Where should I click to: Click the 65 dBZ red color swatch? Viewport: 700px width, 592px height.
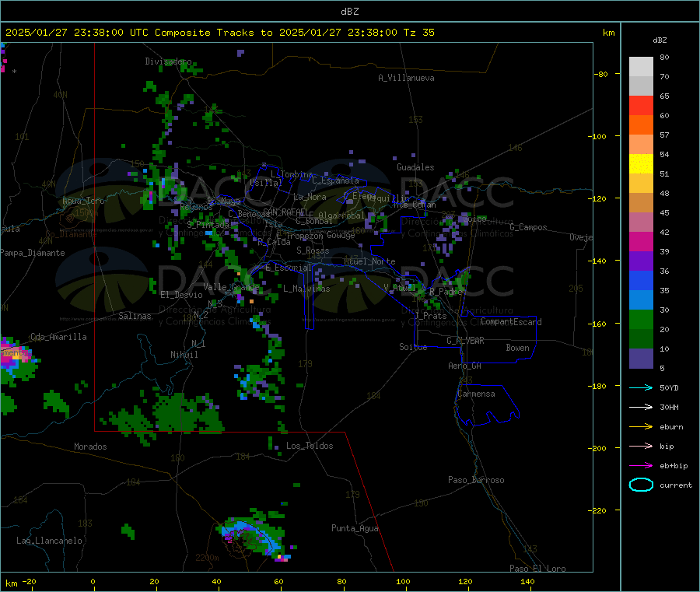tap(641, 105)
